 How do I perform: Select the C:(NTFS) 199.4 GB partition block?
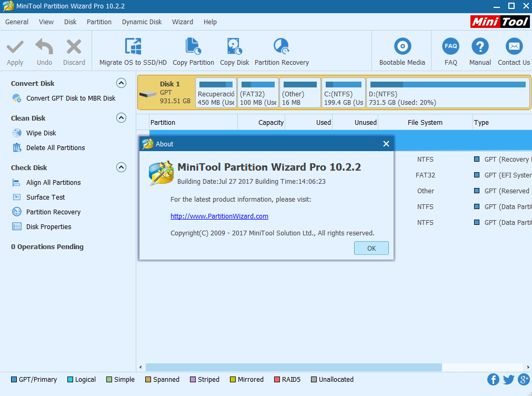click(x=344, y=93)
